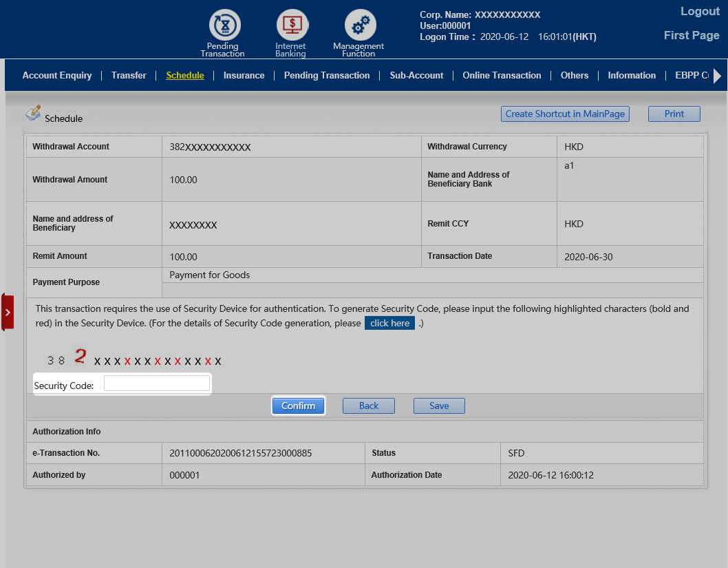The image size is (728, 568).
Task: Open the Online Transaction menu
Action: click(x=502, y=76)
